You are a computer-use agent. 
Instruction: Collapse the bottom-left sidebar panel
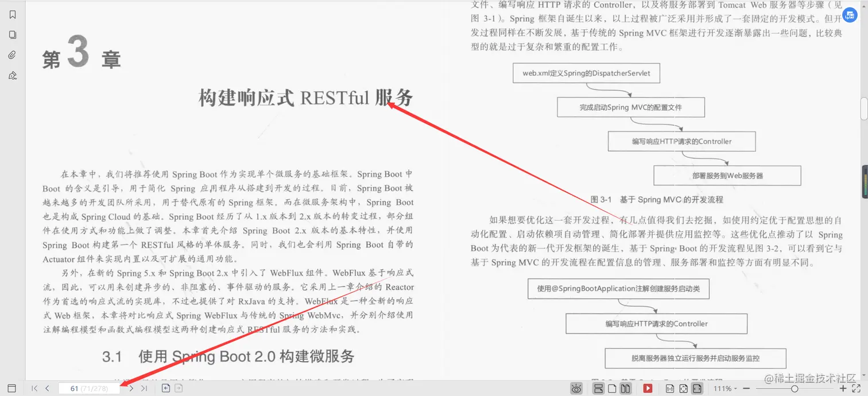click(x=10, y=387)
